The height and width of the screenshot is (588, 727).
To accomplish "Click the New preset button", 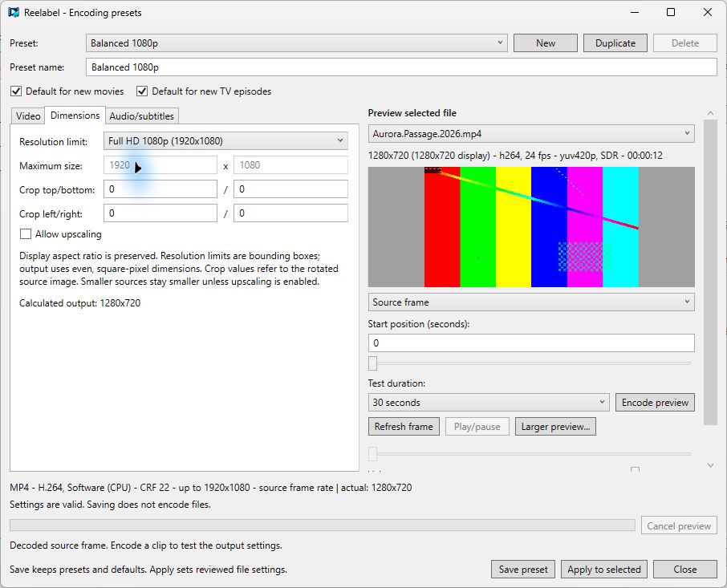I will 546,43.
